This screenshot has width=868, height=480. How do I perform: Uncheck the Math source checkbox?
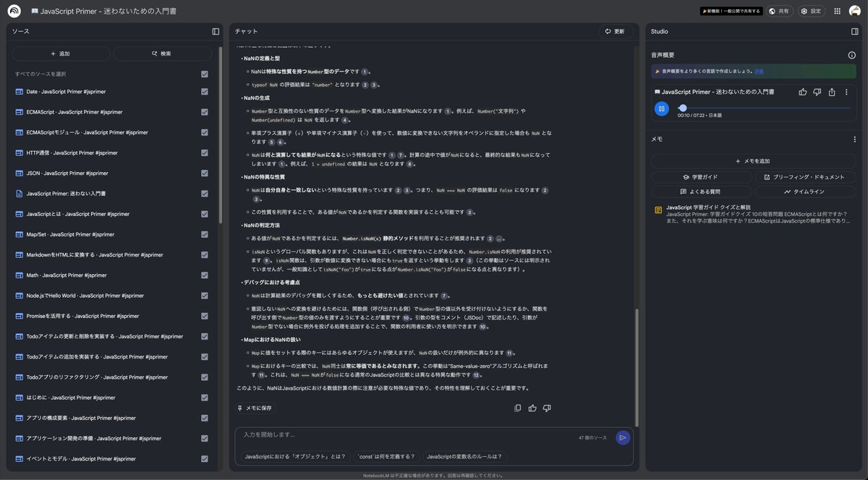(x=205, y=275)
